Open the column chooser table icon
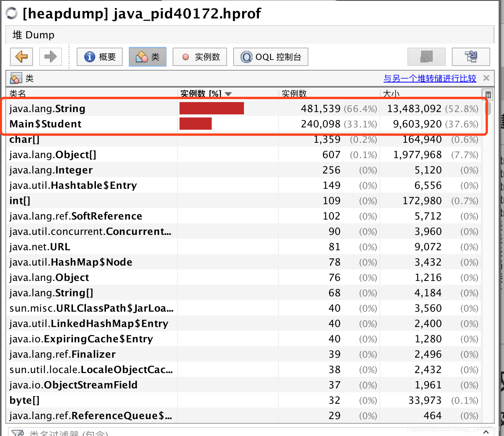The height and width of the screenshot is (436, 504). coord(488,94)
